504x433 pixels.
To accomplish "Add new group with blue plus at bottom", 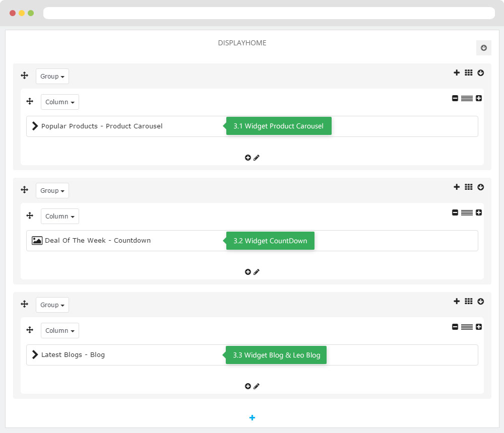I will point(252,417).
